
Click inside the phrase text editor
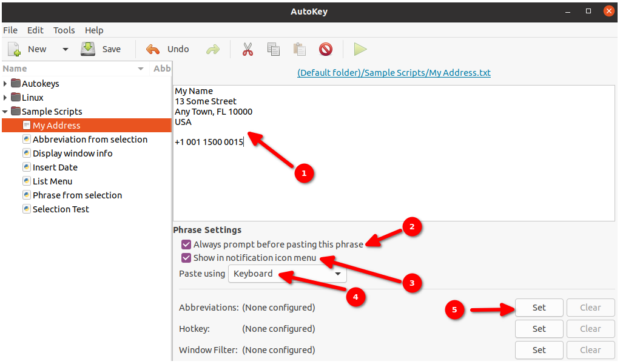tap(394, 153)
